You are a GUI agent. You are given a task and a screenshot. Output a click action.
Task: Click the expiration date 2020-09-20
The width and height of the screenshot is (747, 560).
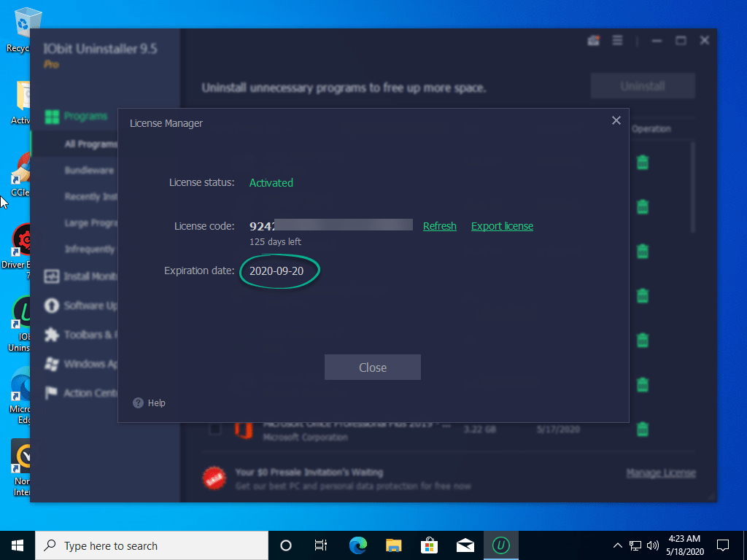point(276,271)
